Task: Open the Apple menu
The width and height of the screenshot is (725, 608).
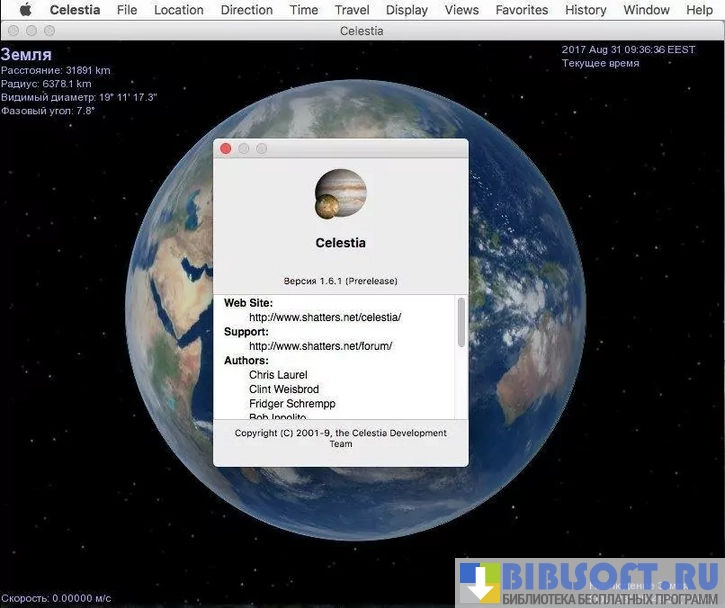Action: point(25,10)
